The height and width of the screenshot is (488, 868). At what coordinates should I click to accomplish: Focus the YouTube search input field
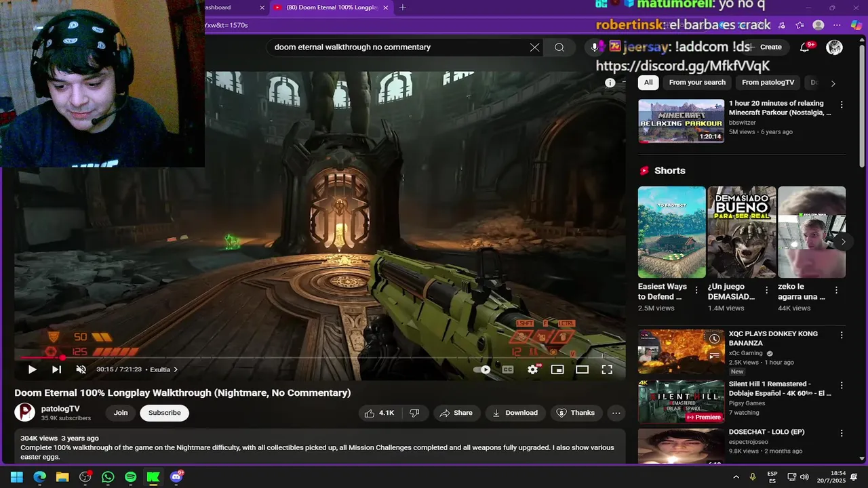tap(400, 47)
